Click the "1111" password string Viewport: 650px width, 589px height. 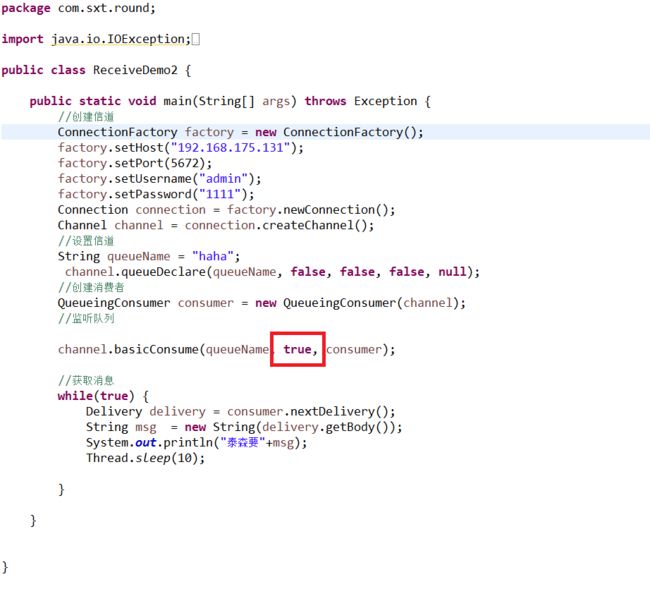220,194
